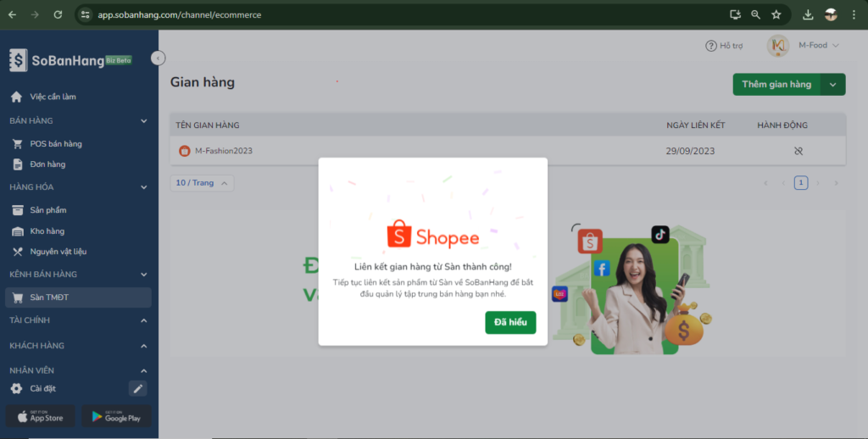Click the date 29/09/2023
868x439 pixels.
click(690, 151)
